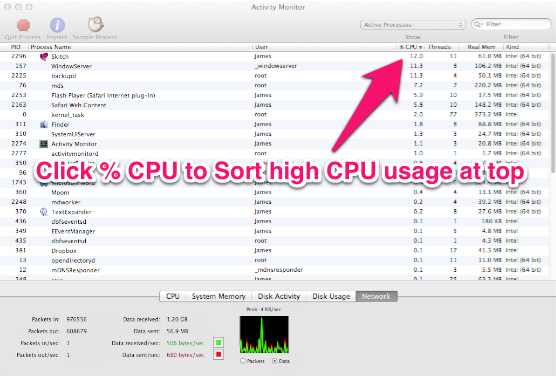Select the Moom process row
This screenshot has height=376, width=556.
point(275,192)
